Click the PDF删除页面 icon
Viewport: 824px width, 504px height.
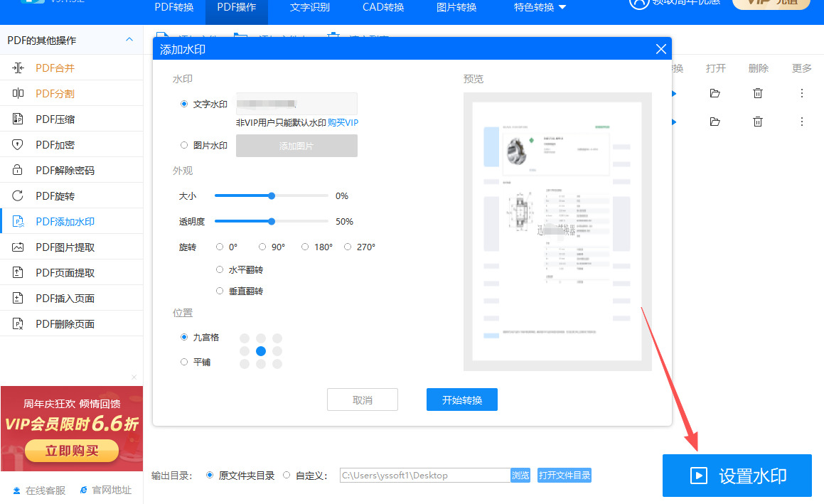pos(18,323)
